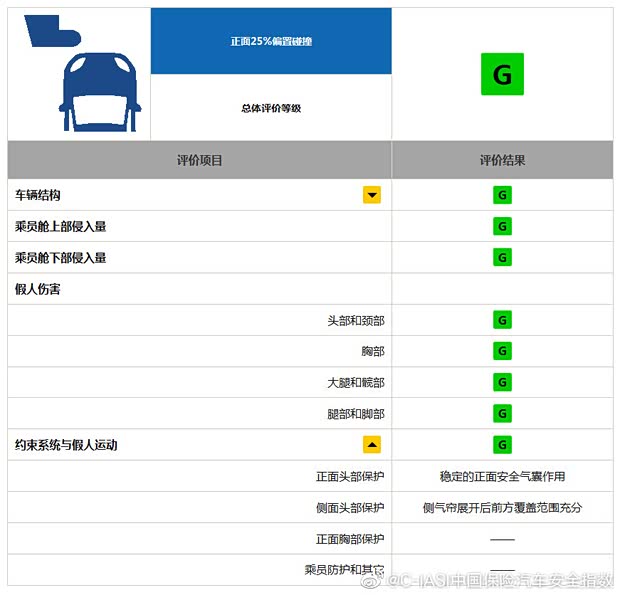The height and width of the screenshot is (595, 620).
Task: Click the 假人伤害 section label
Action: tap(38, 289)
